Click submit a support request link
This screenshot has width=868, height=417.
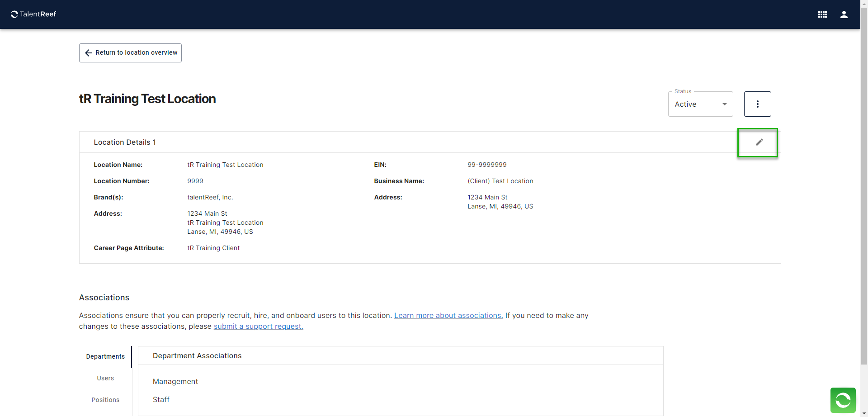click(258, 327)
